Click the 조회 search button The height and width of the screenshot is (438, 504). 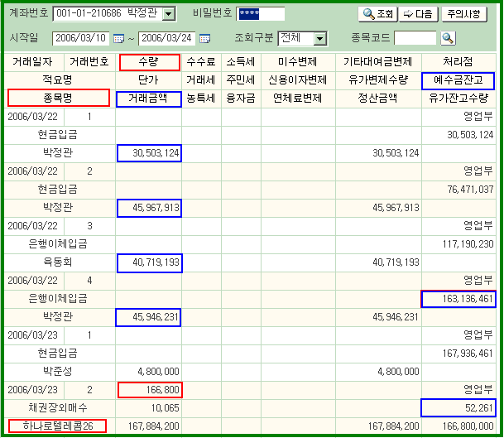click(x=378, y=14)
